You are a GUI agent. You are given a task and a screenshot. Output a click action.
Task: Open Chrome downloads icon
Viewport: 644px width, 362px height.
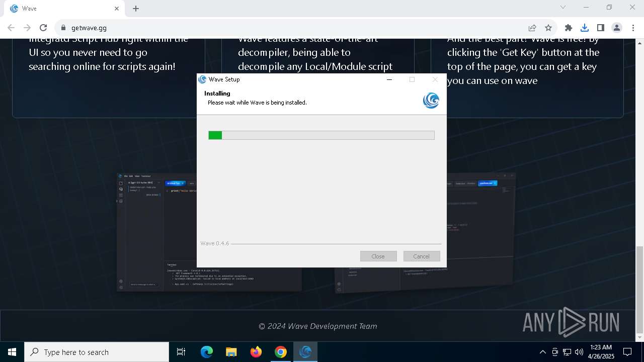pyautogui.click(x=585, y=28)
